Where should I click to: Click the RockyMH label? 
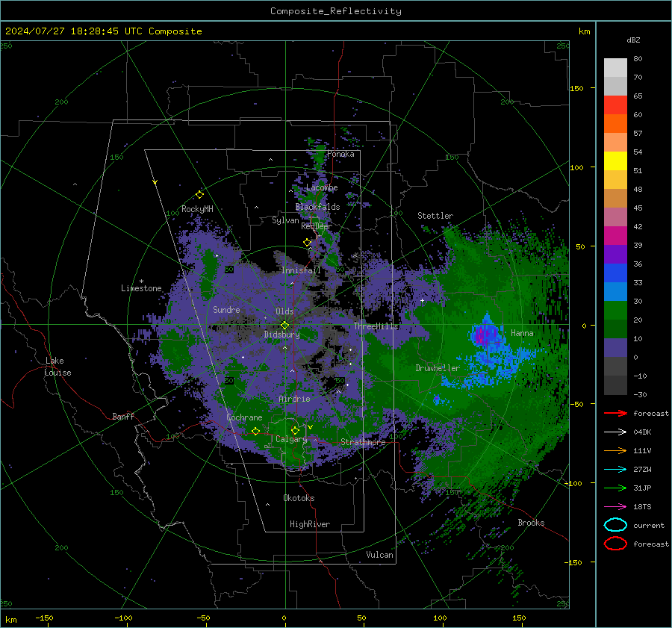(x=197, y=209)
